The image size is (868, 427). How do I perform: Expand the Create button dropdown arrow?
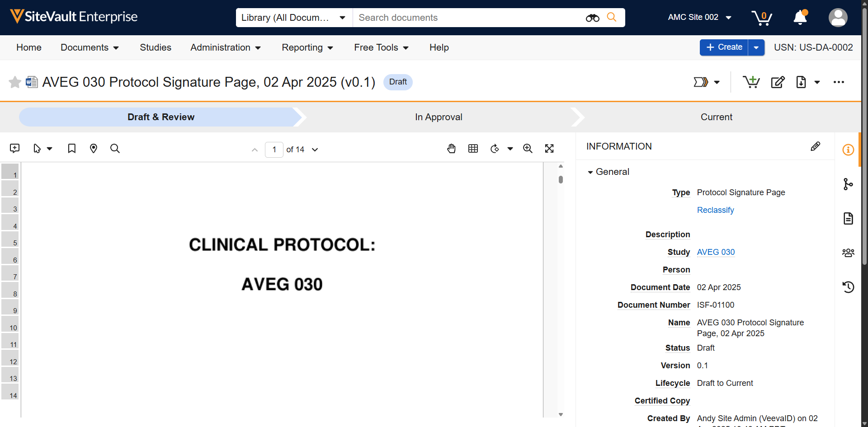tap(756, 47)
